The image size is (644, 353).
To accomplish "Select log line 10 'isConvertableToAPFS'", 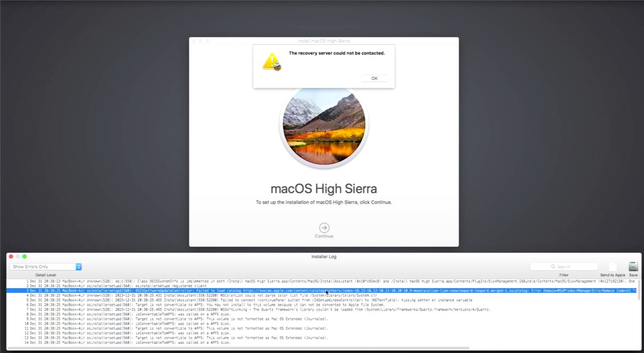I will click(322, 324).
